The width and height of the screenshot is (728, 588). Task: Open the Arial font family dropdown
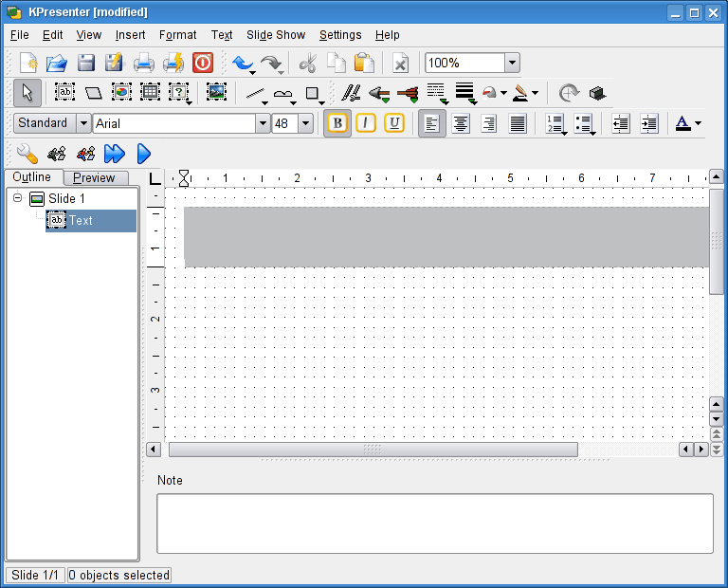tap(263, 123)
